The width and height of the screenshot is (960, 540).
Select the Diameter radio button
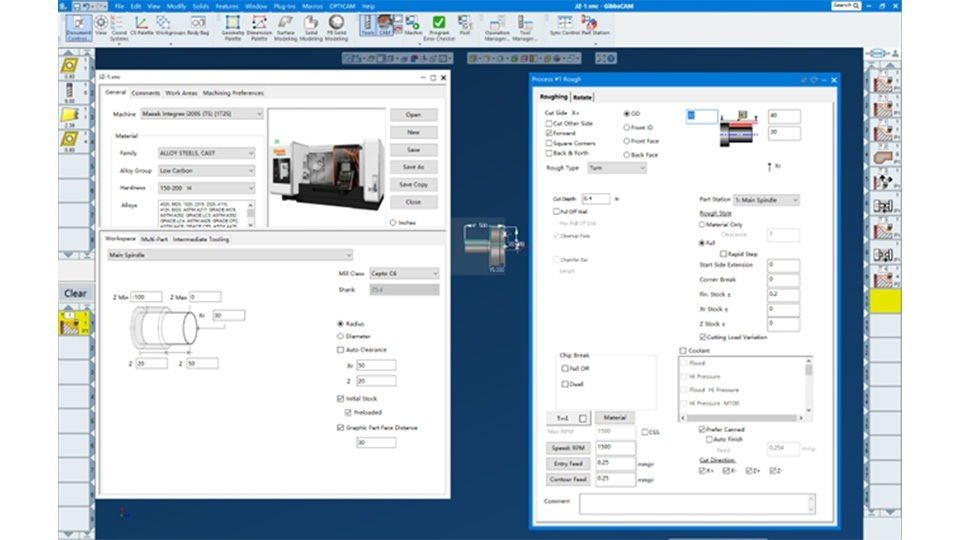(x=340, y=336)
